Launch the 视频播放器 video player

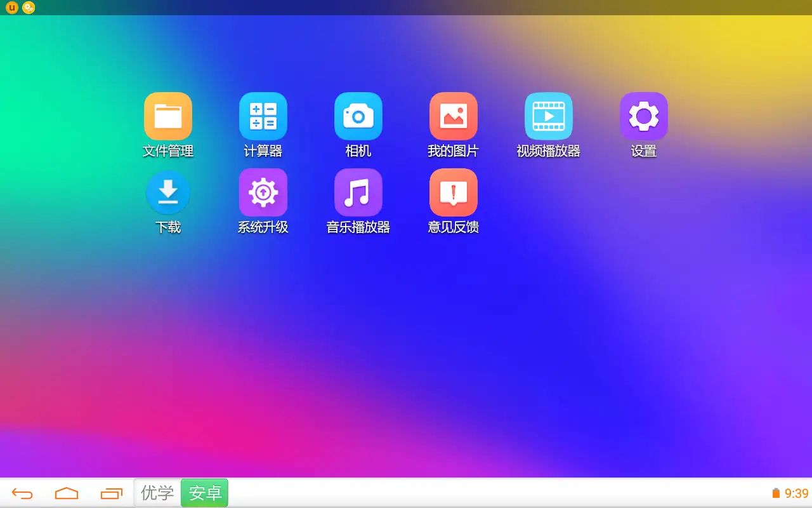click(x=549, y=116)
